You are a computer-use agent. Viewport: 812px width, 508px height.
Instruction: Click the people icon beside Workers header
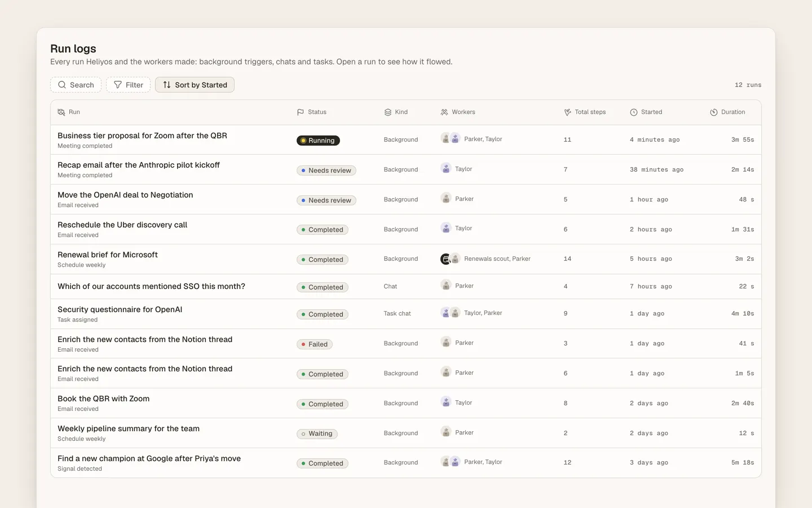(444, 112)
